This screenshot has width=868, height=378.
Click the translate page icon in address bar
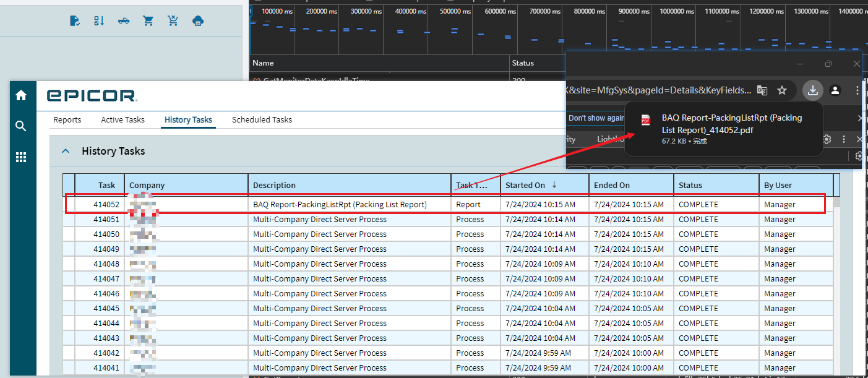[x=762, y=90]
